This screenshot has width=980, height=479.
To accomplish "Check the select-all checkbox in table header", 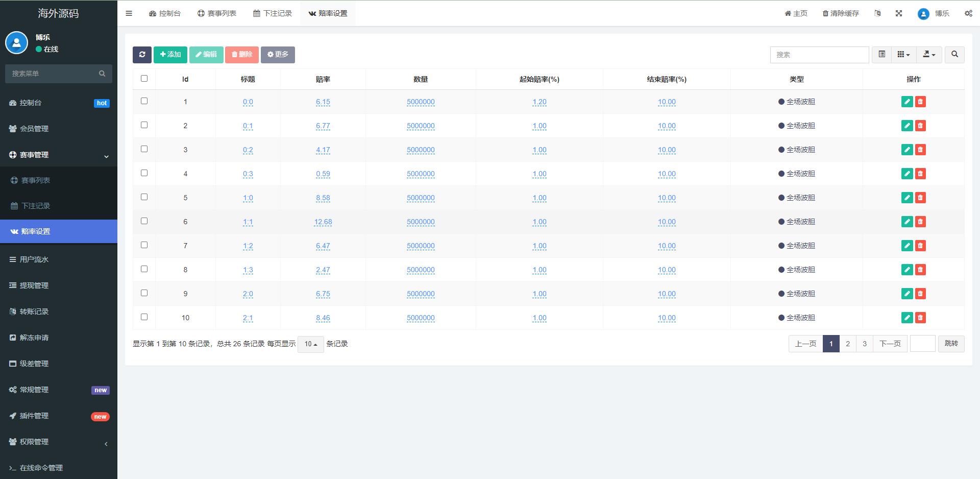I will point(144,79).
